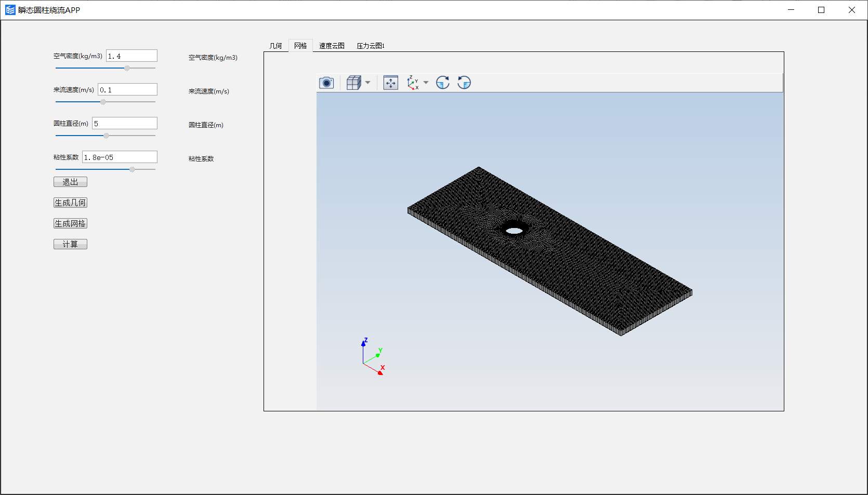Click the cube display mode icon

353,83
